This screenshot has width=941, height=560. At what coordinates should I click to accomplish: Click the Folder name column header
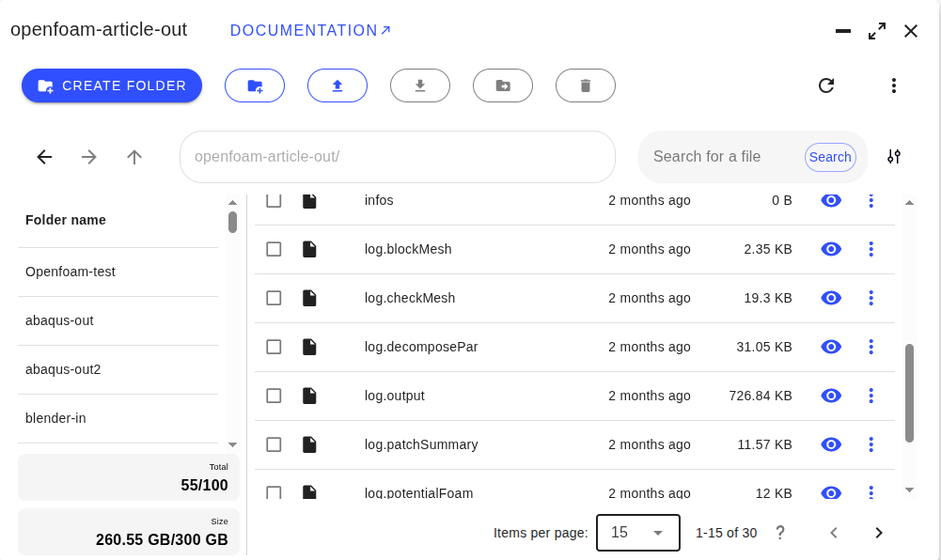click(x=66, y=220)
